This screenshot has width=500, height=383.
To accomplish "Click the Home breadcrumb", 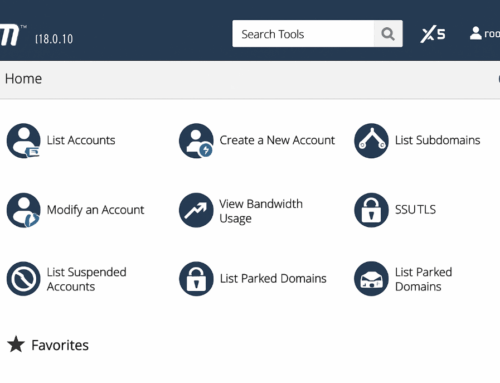I will (23, 79).
